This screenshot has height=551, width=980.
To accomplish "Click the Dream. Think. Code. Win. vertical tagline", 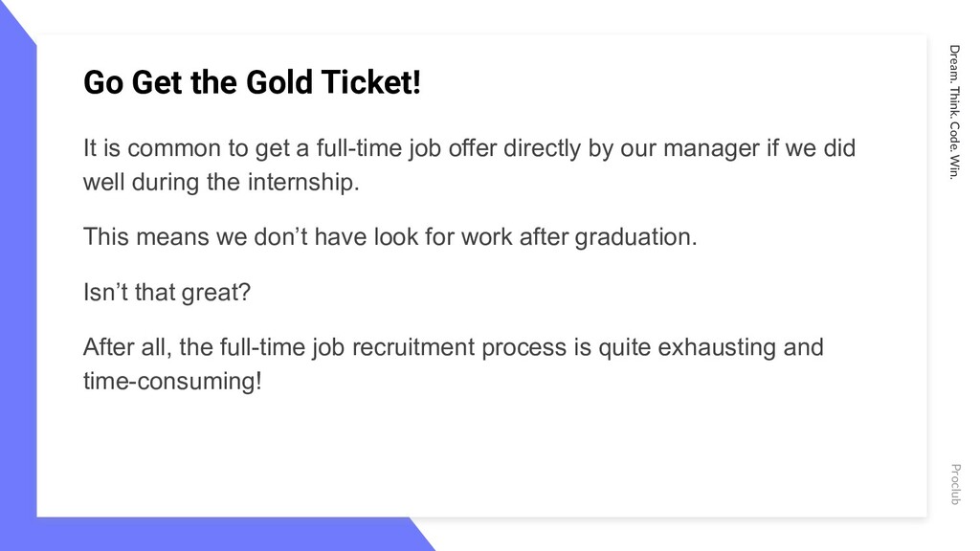I will (x=954, y=112).
